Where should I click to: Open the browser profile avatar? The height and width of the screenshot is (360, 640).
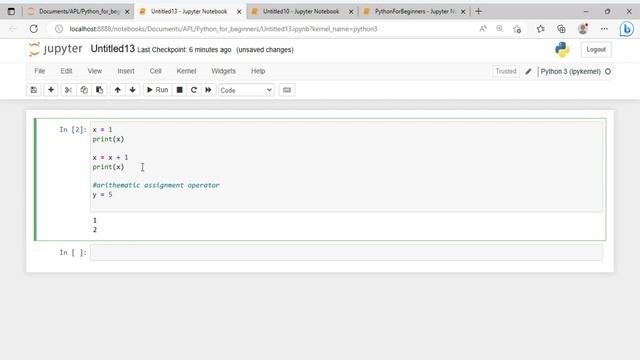(x=583, y=29)
